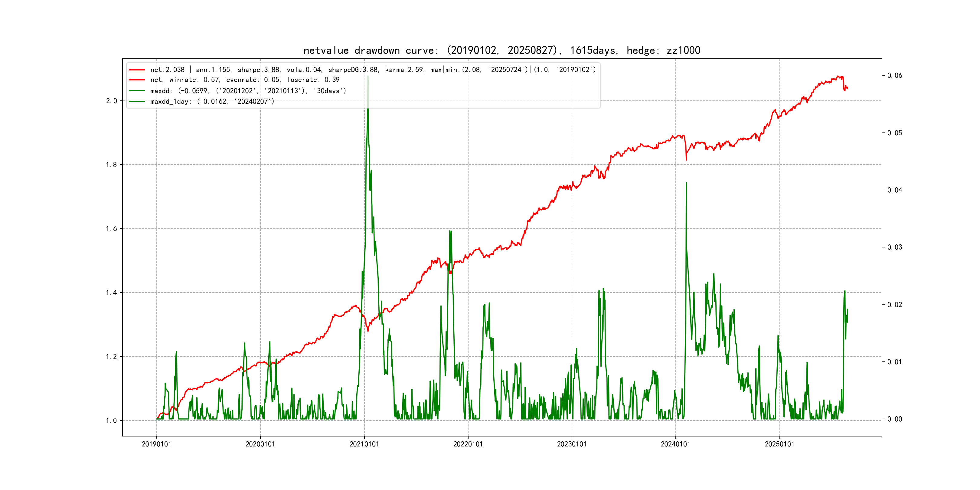Click the 20250101 x-axis tick label

(x=779, y=444)
